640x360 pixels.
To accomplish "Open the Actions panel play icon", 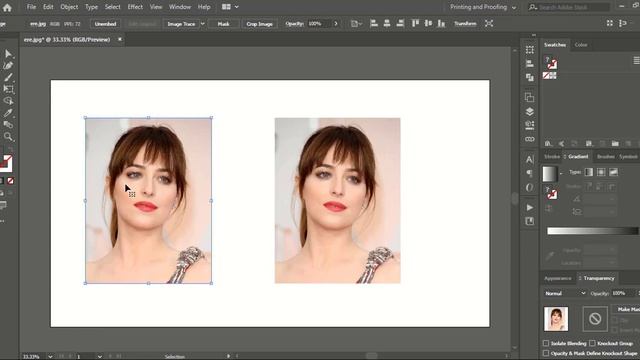I will 529,207.
